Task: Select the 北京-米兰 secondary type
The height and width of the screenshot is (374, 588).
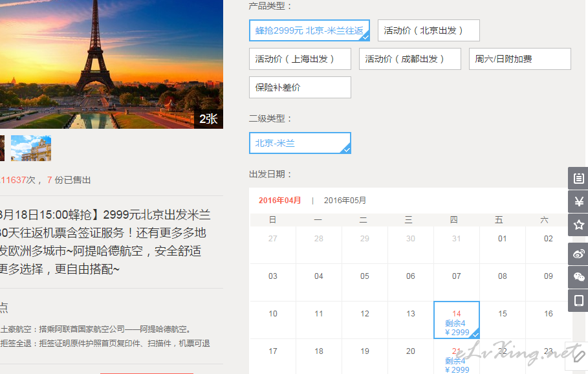Action: pyautogui.click(x=300, y=143)
